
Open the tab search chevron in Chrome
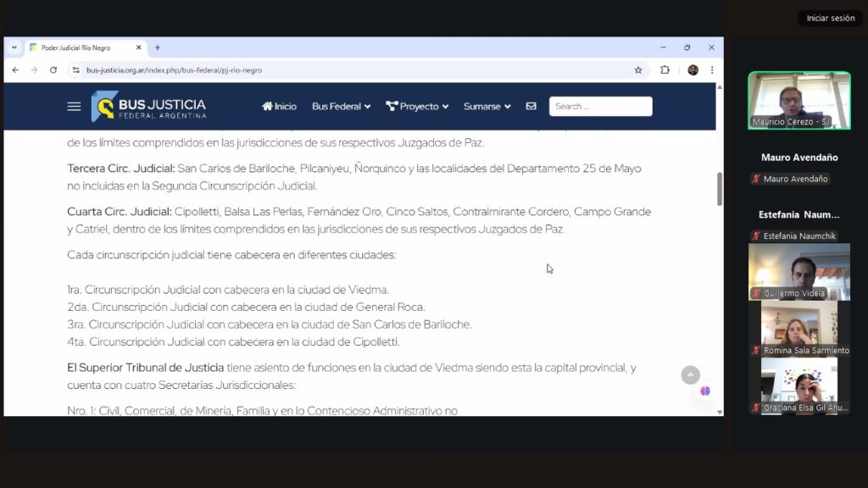[x=14, y=47]
